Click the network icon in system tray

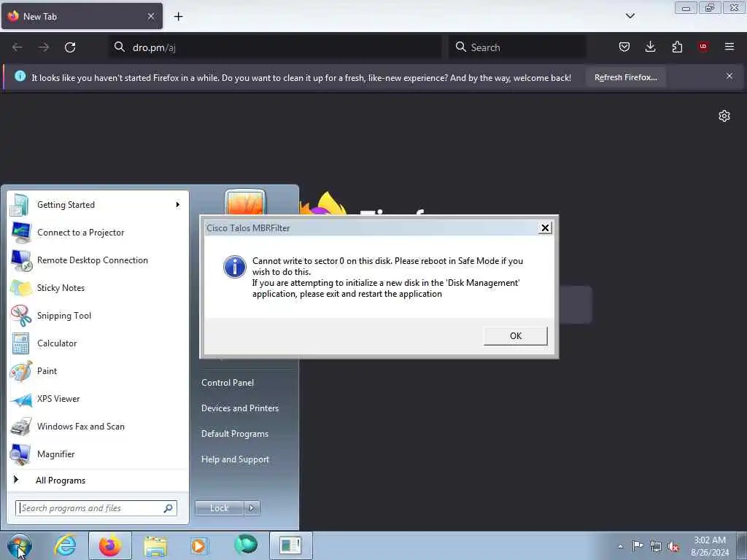pyautogui.click(x=656, y=547)
